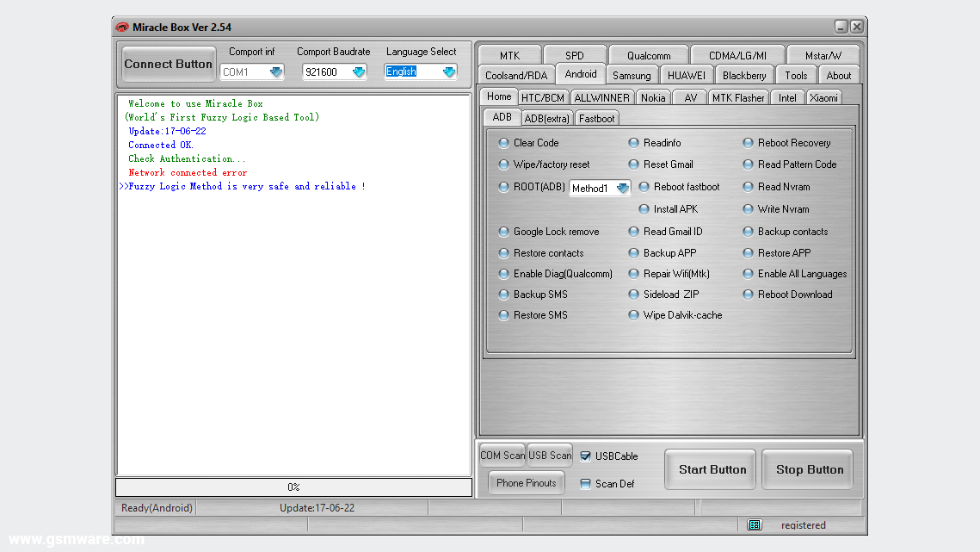
Task: Select Wipe/factory reset option
Action: click(503, 164)
